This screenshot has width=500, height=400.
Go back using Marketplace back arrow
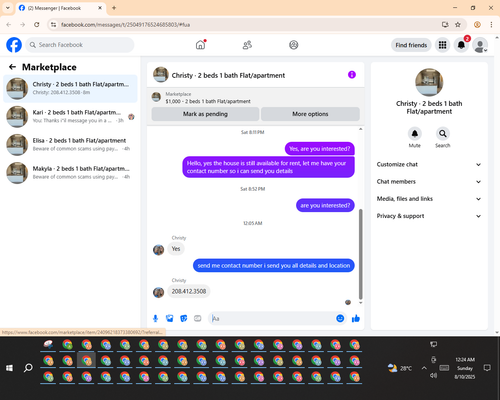(x=12, y=67)
